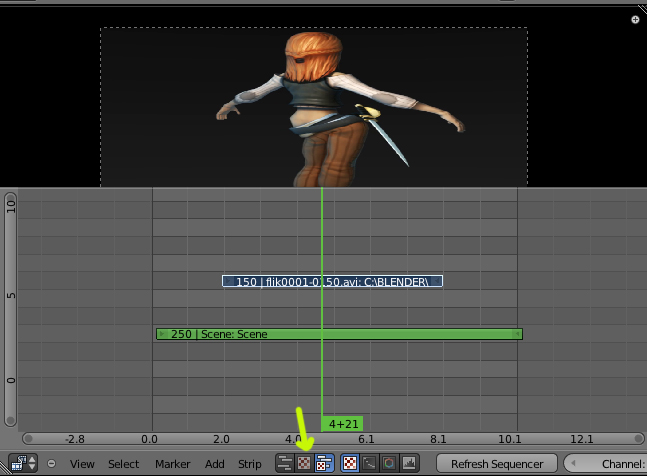Click right end handle of horizontal scrollbar
Viewport: 647px width, 476px height.
point(638,438)
